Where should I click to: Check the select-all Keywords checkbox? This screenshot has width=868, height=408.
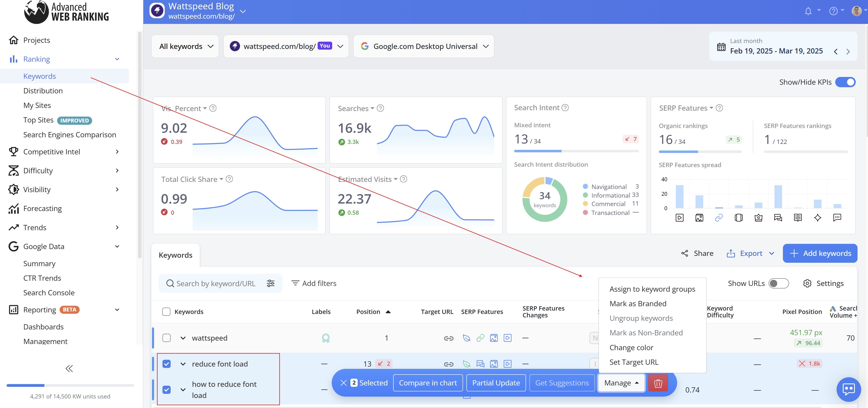[x=166, y=311]
